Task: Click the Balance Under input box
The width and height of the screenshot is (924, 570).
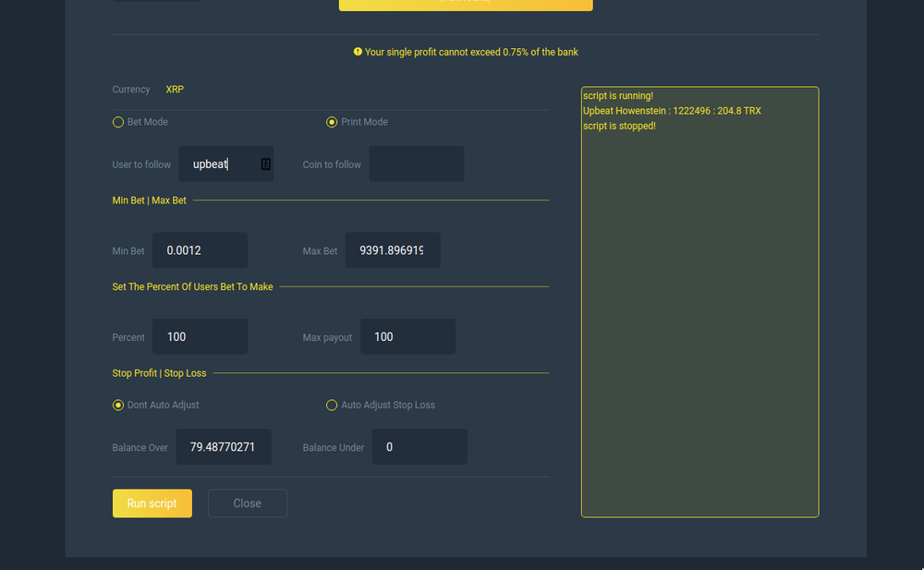Action: pyautogui.click(x=419, y=447)
